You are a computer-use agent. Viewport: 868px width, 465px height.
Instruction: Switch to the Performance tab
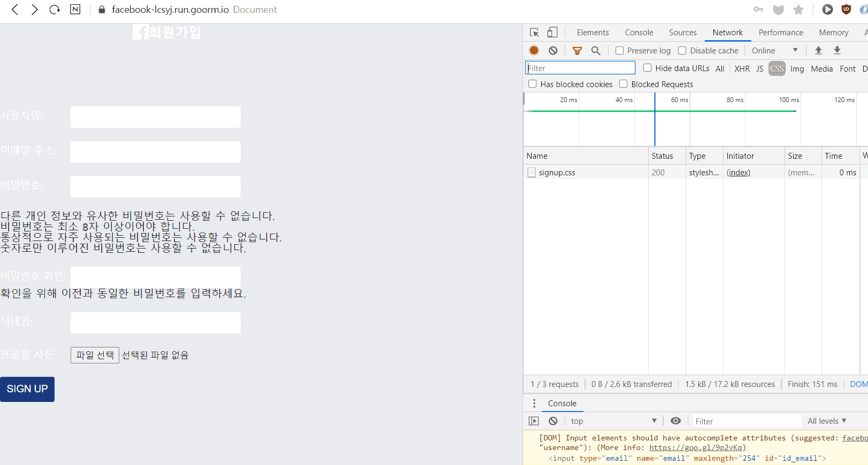point(781,33)
